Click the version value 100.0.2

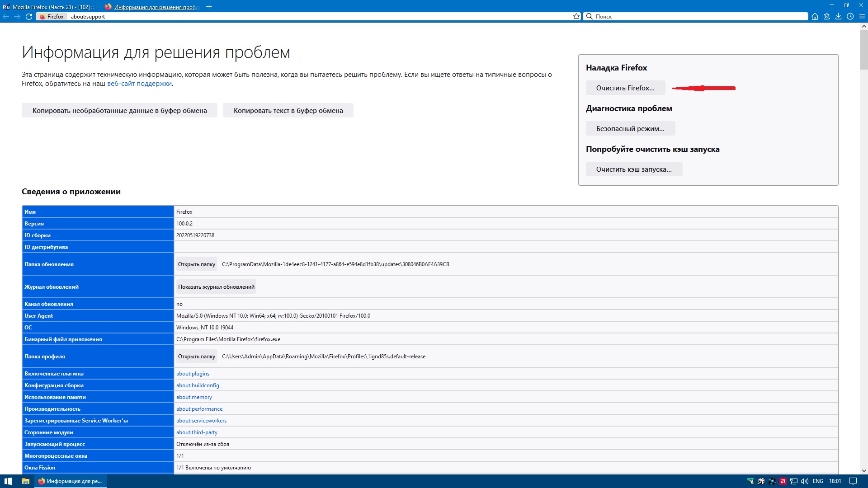184,224
